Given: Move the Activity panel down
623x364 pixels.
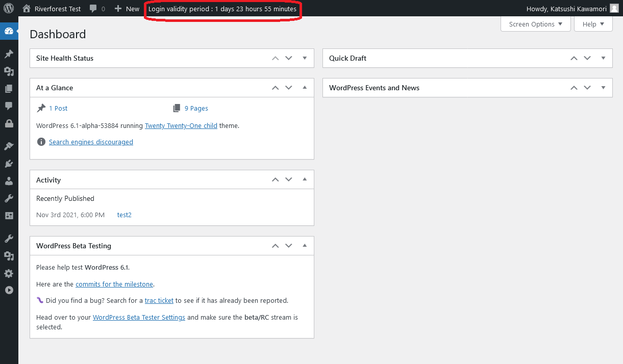Looking at the screenshot, I should click(289, 179).
